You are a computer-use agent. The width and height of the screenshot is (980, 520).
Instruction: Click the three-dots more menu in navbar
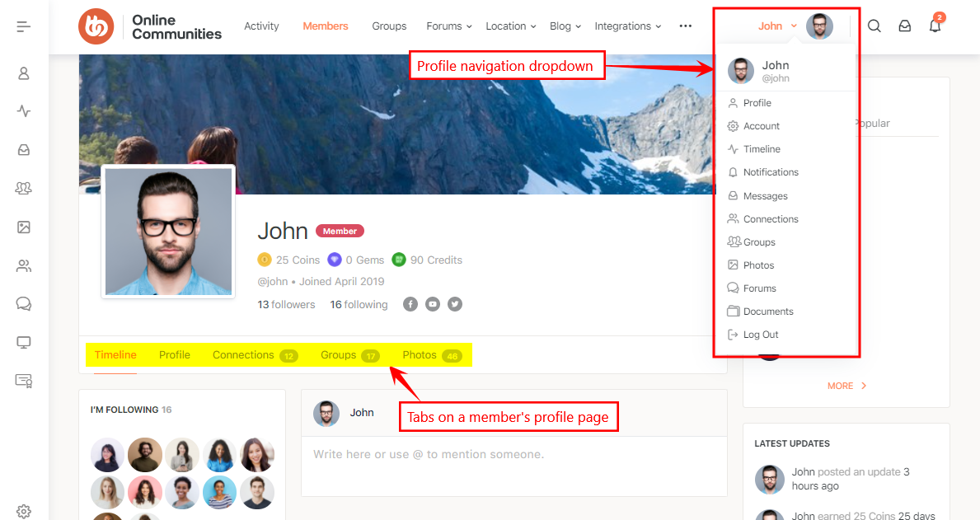pyautogui.click(x=686, y=26)
